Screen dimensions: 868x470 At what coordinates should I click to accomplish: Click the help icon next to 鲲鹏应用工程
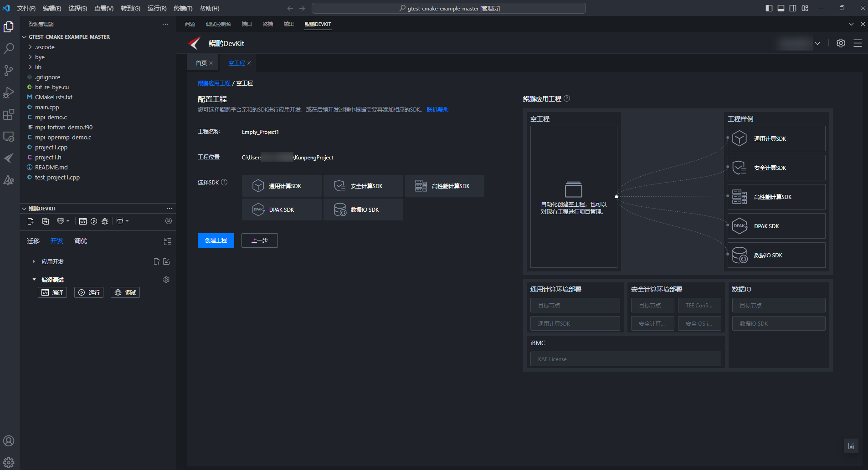[567, 98]
